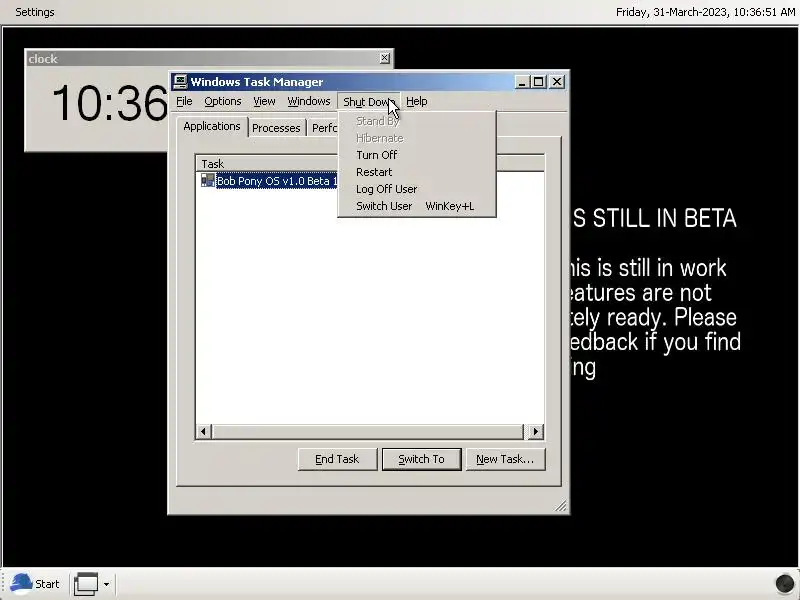Switch to the Performance tab
This screenshot has height=600, width=800.
pos(323,128)
